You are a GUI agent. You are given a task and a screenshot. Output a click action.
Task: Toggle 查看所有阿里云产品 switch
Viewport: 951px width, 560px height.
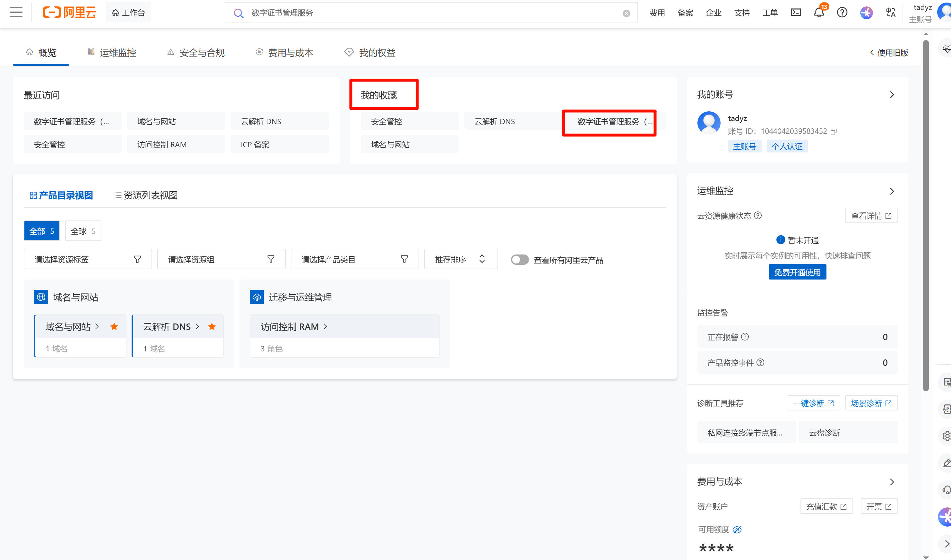click(520, 260)
